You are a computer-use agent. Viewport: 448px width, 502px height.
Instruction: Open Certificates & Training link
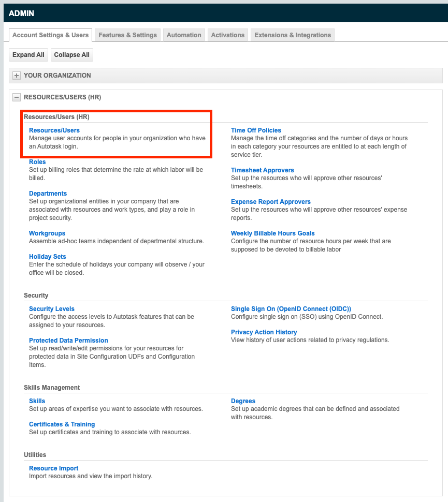(x=62, y=424)
